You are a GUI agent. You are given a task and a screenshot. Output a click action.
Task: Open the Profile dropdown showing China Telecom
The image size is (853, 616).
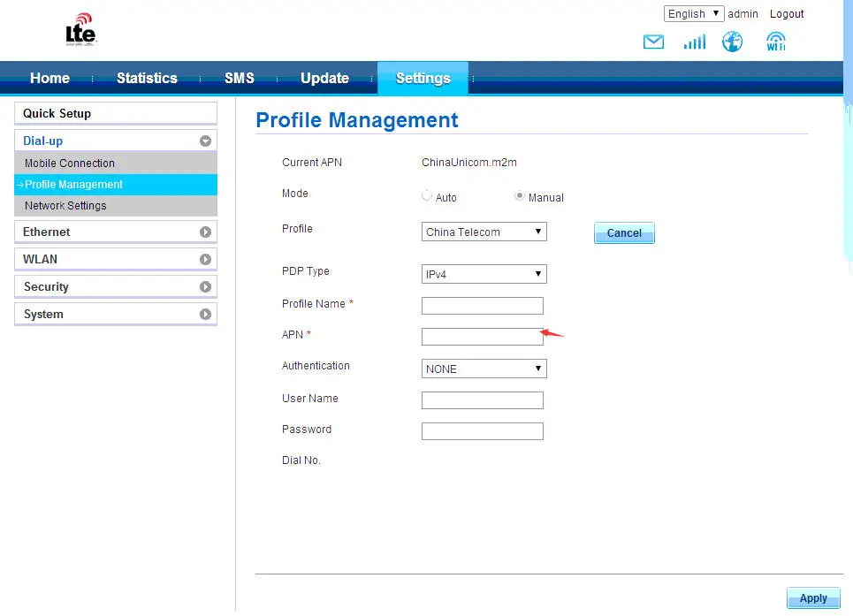point(484,232)
